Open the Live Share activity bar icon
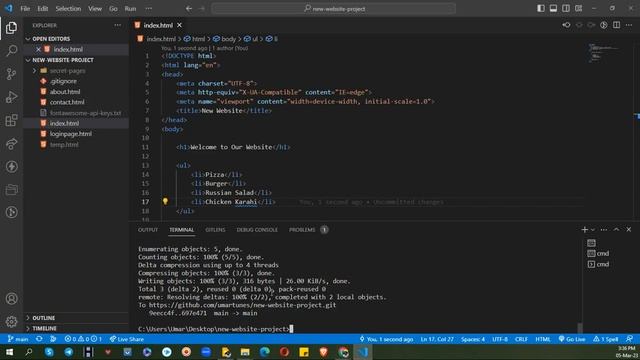 11,143
